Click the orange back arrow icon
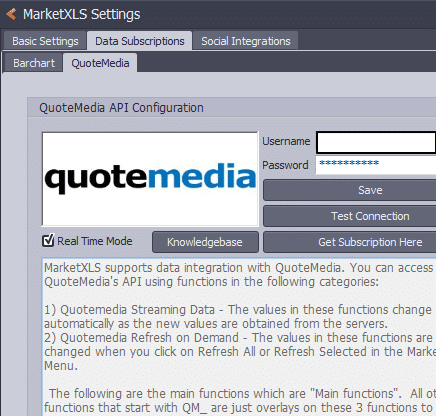The height and width of the screenshot is (416, 436). coord(11,14)
